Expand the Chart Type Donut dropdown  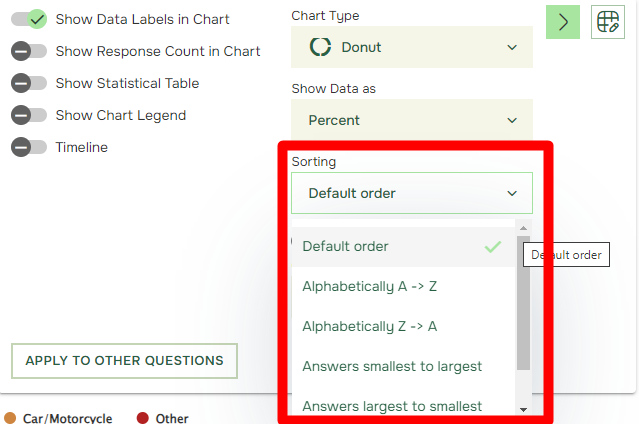pos(412,47)
